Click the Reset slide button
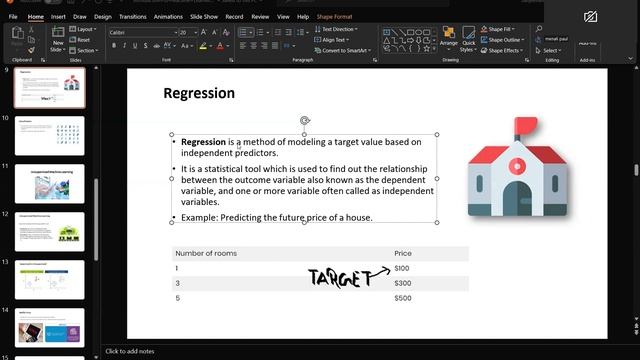Viewport: 640px width, 360px height. click(x=80, y=40)
